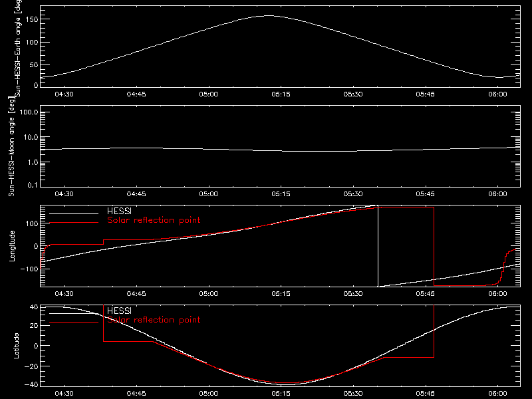Screen dimensions: 532x399
Task: Click 04:45 time label under Moon angle panel
Action: [x=136, y=194]
